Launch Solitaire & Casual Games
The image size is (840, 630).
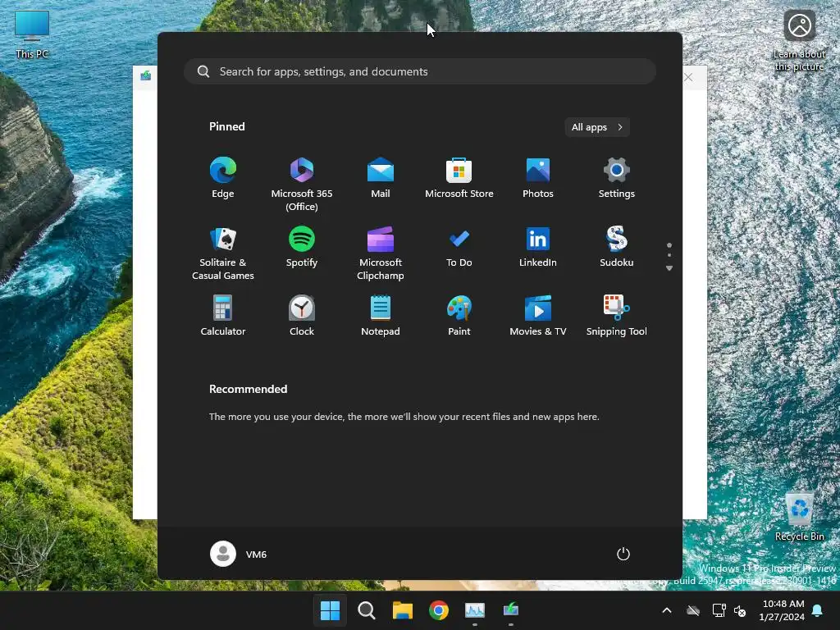pyautogui.click(x=223, y=253)
